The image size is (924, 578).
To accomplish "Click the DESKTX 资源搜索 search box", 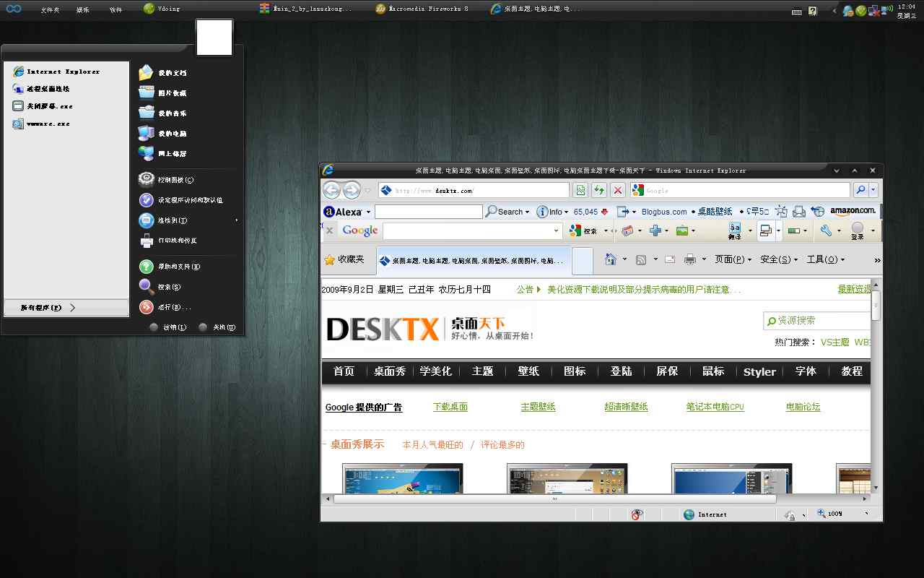I will (818, 320).
